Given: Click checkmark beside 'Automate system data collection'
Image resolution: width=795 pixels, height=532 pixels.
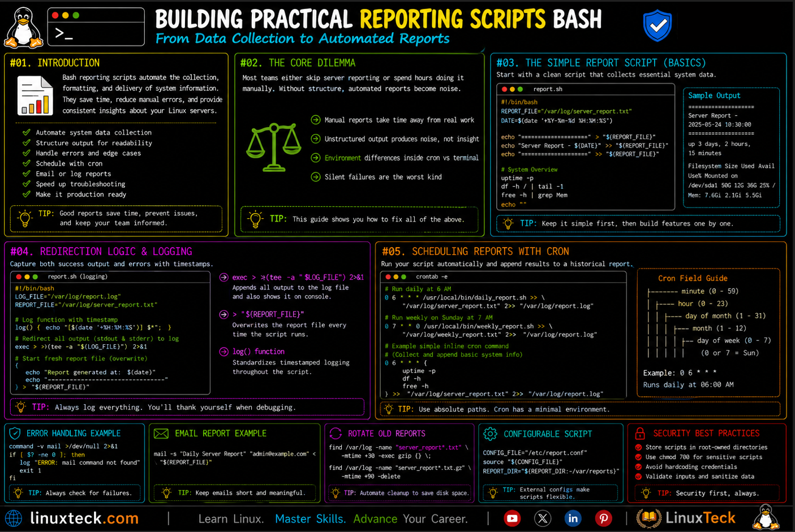Looking at the screenshot, I should click(x=26, y=132).
